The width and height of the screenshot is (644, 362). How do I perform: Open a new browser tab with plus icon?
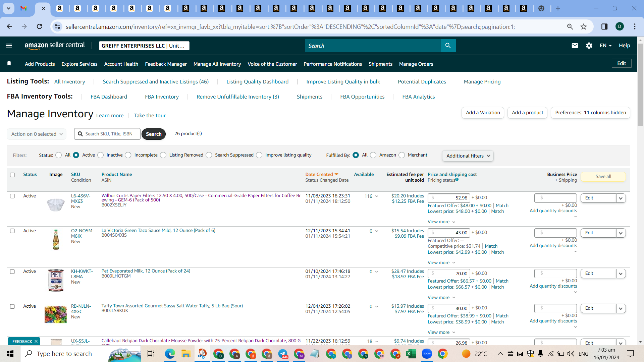pyautogui.click(x=558, y=8)
